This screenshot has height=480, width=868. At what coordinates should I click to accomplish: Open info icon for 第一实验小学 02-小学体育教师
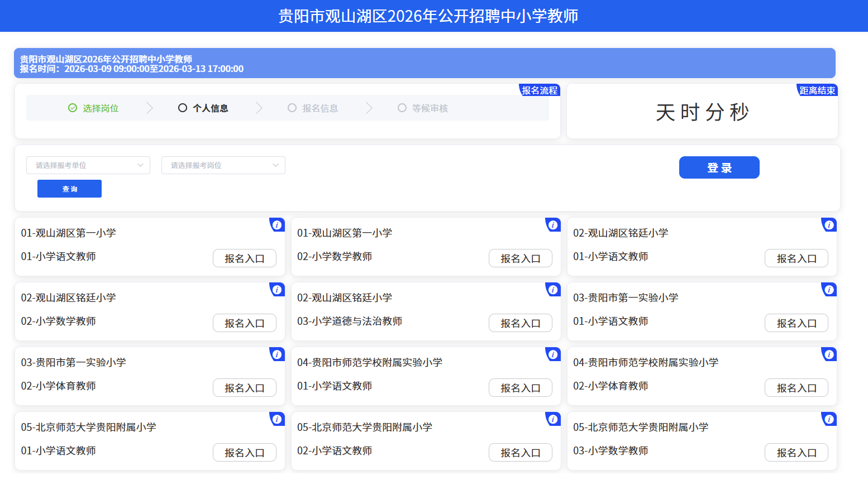point(276,354)
